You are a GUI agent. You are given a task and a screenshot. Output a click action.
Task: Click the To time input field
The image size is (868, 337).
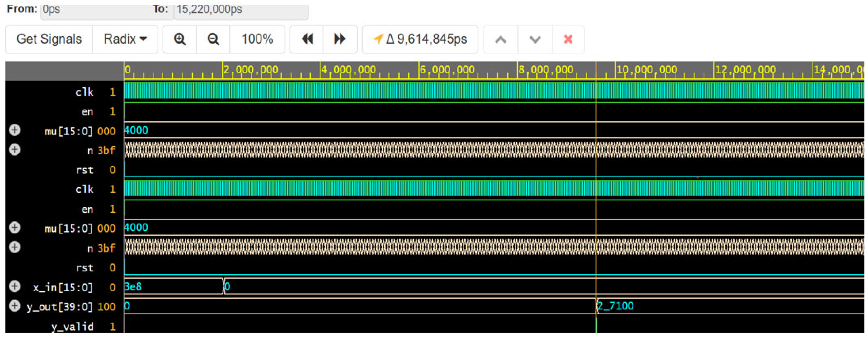(x=241, y=9)
